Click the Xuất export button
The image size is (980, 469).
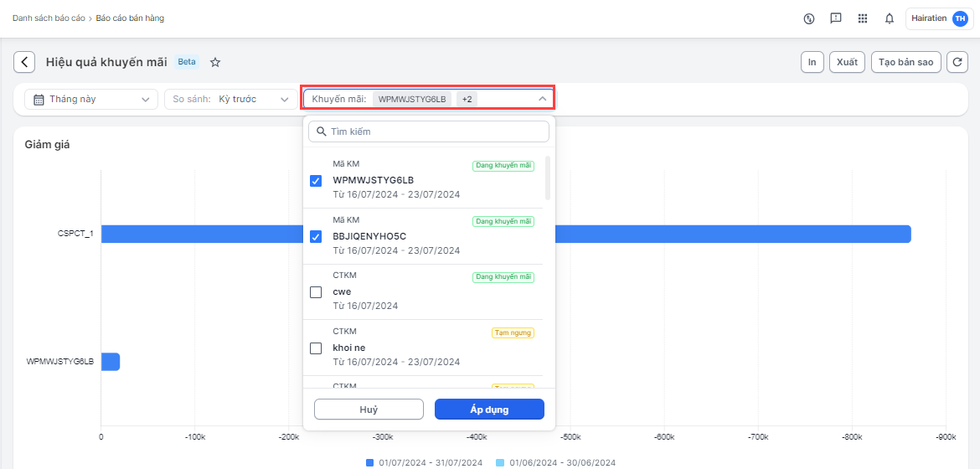[847, 62]
